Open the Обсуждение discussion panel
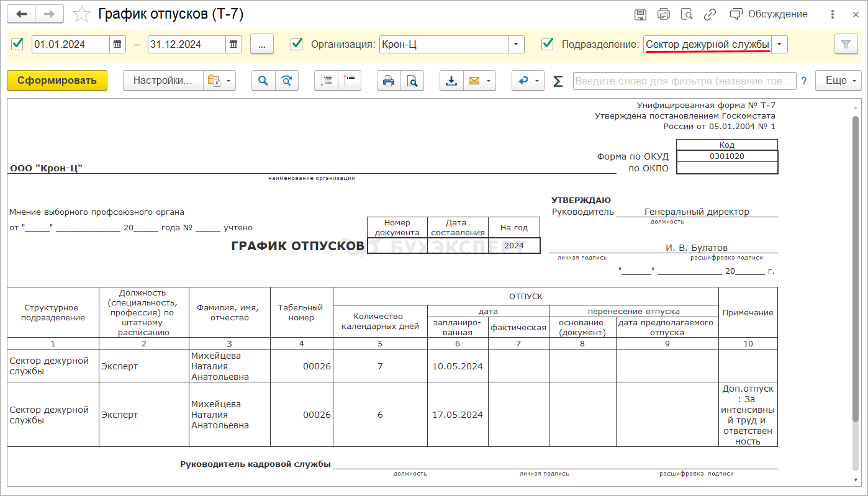The width and height of the screenshot is (868, 496). (x=769, y=14)
